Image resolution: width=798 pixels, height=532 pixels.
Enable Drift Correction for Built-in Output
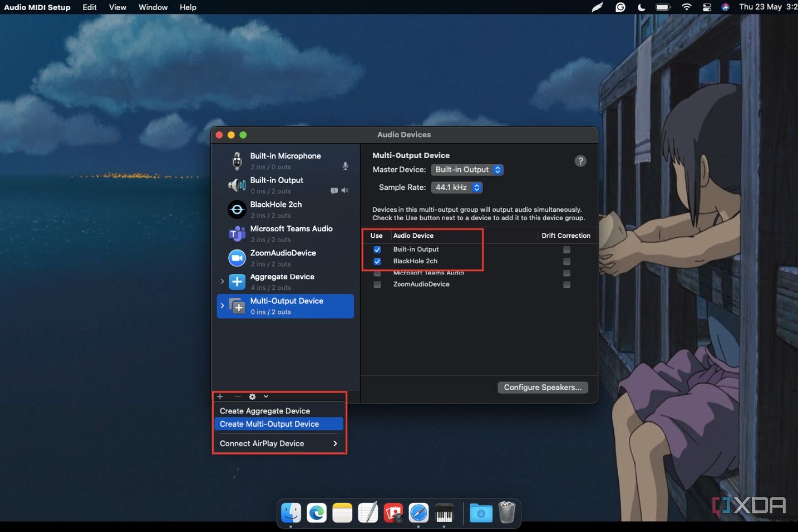(x=567, y=250)
